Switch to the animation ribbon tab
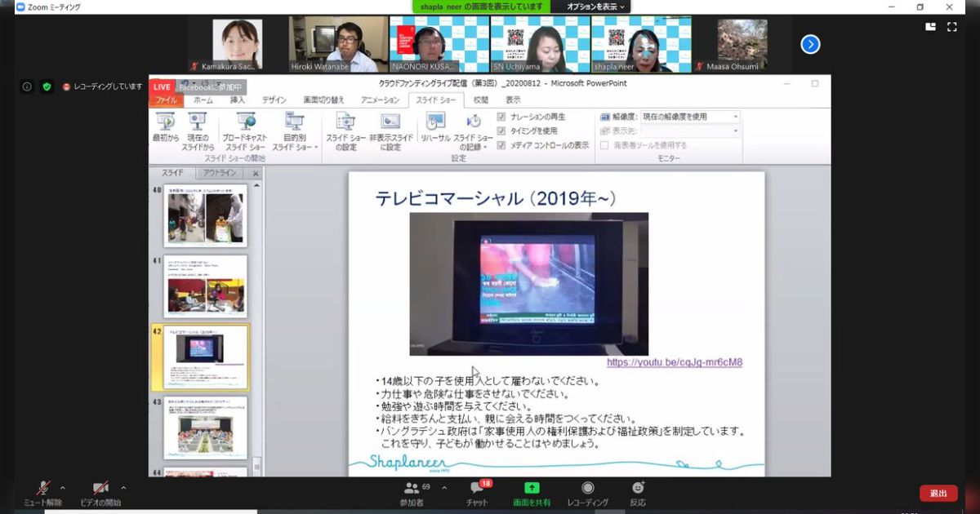The width and height of the screenshot is (980, 514). (380, 100)
